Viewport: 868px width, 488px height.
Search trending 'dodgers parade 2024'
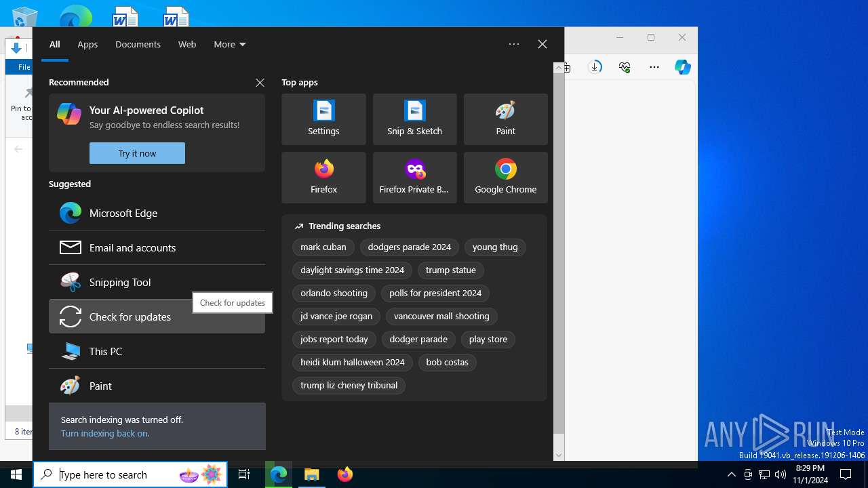click(x=410, y=247)
